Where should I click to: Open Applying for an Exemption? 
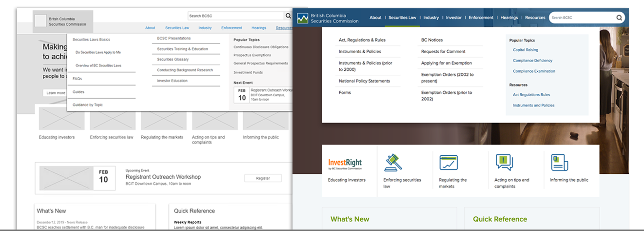pyautogui.click(x=447, y=63)
